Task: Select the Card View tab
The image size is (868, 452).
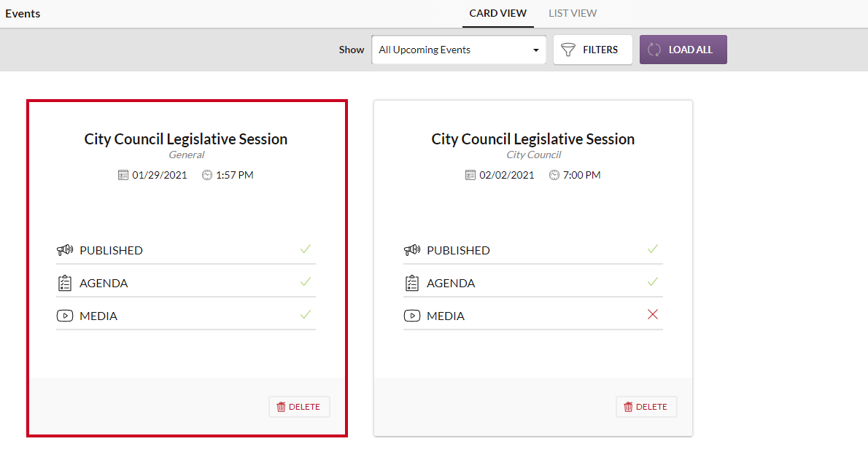Action: 497,13
